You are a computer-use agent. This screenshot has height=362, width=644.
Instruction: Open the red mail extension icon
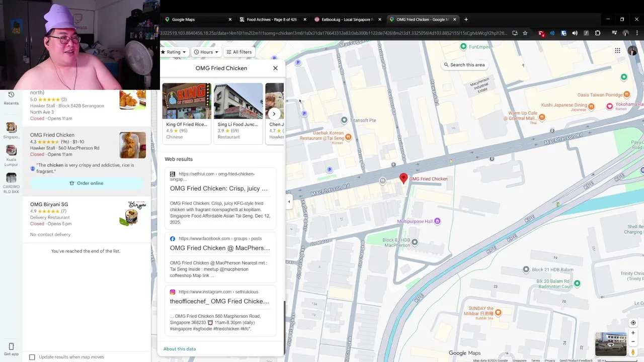tap(541, 33)
